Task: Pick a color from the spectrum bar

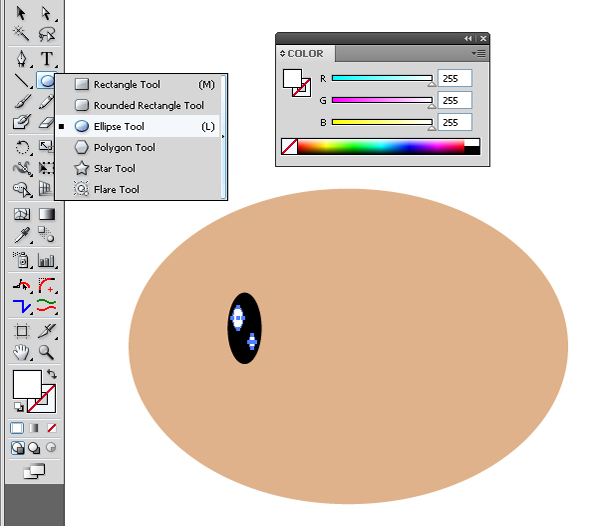Action: click(381, 147)
